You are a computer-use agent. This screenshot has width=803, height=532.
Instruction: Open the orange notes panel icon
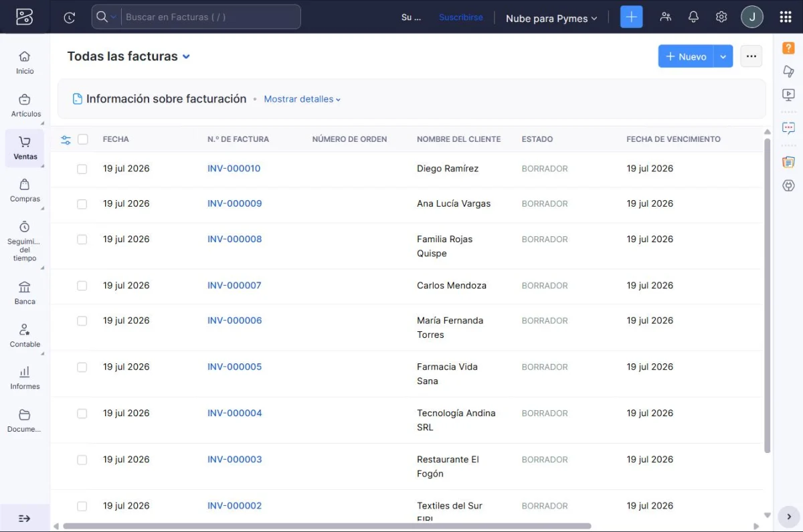click(788, 162)
